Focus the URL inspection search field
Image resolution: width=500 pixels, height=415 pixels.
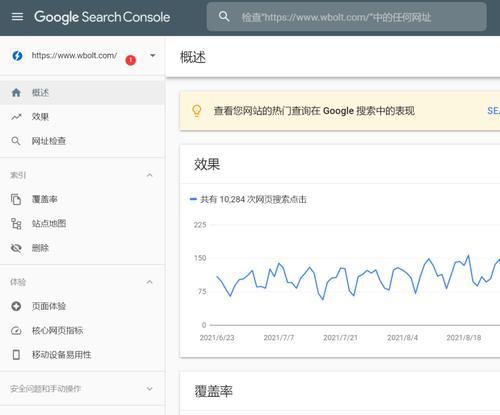pos(347,17)
